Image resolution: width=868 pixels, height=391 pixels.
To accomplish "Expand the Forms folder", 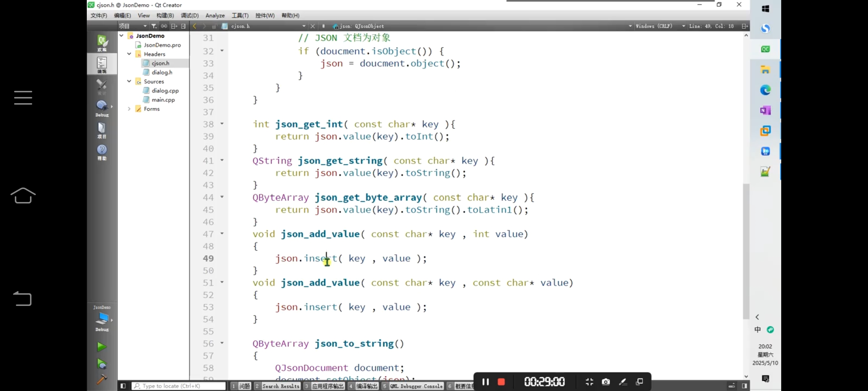I will click(129, 109).
